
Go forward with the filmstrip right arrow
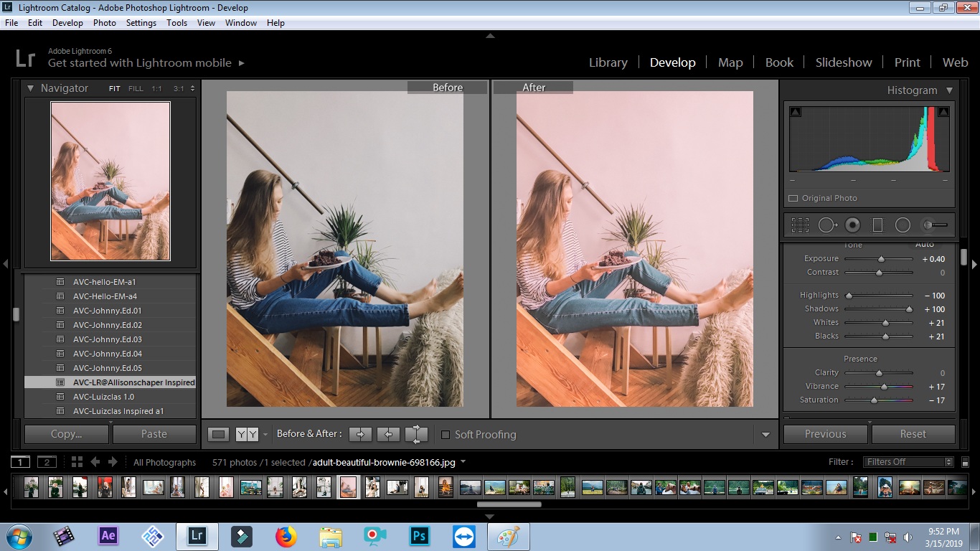[x=113, y=462]
